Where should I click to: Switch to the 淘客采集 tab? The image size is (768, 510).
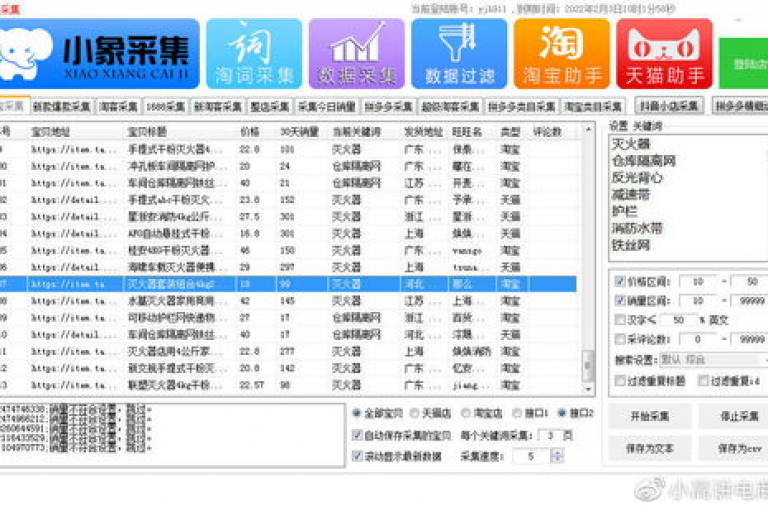click(x=118, y=106)
